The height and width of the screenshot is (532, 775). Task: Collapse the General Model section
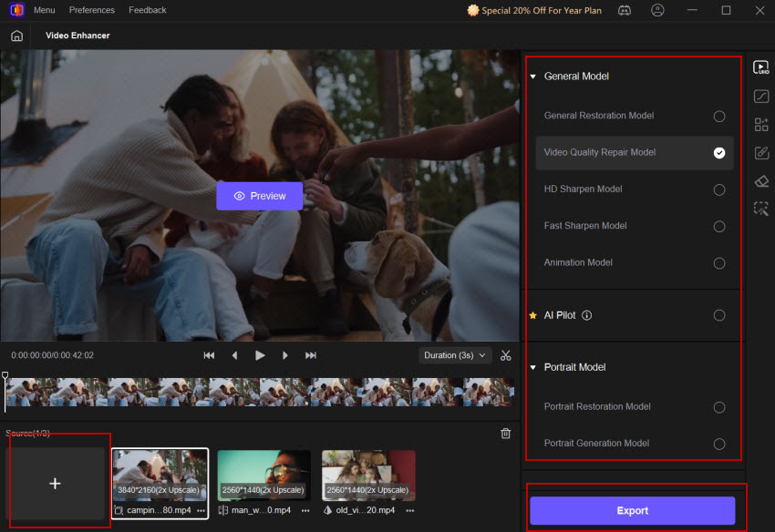coord(532,77)
